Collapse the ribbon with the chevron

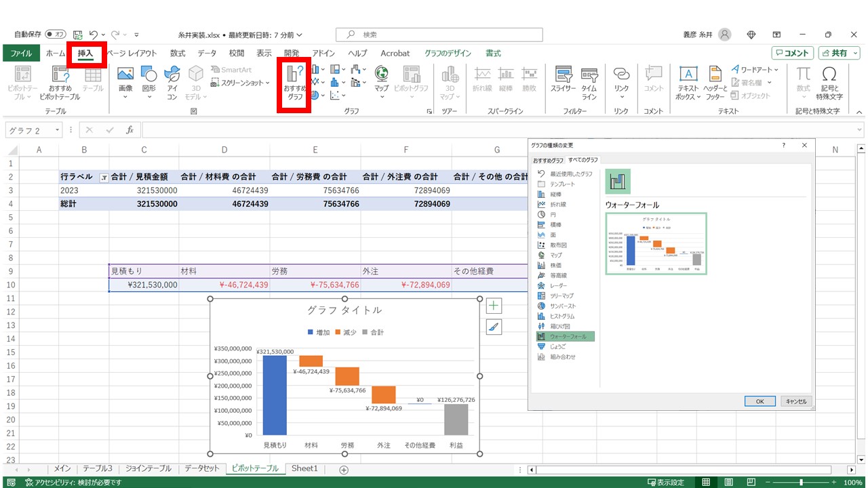(859, 112)
